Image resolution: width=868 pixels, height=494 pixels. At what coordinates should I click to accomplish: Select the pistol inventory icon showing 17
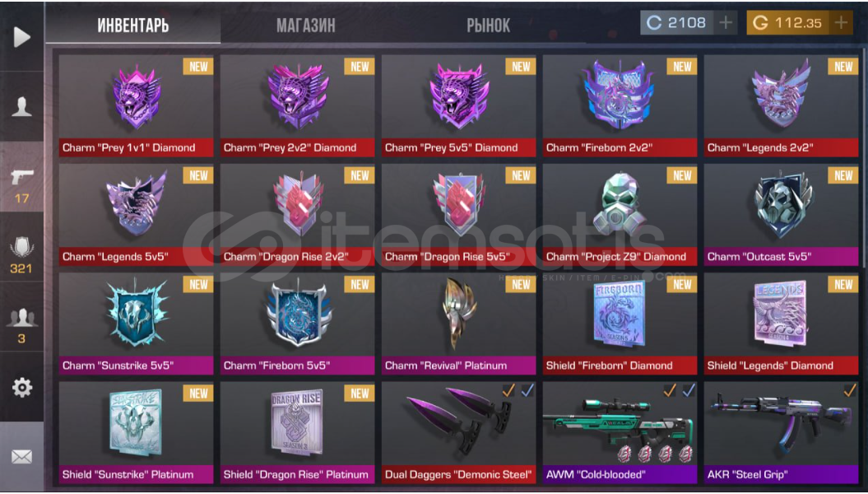tap(21, 185)
